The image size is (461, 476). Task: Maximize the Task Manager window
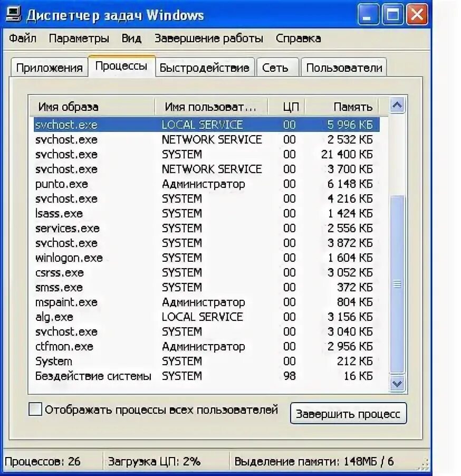[392, 14]
